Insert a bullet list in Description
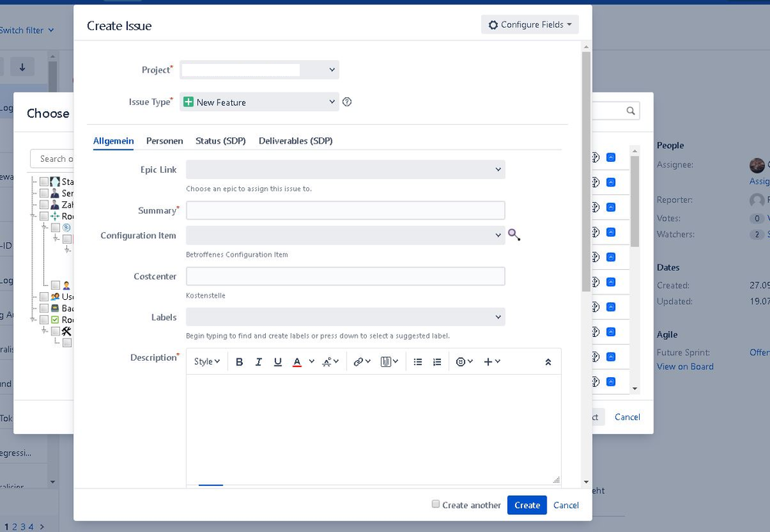Screen dimensions: 770x532 418,362
